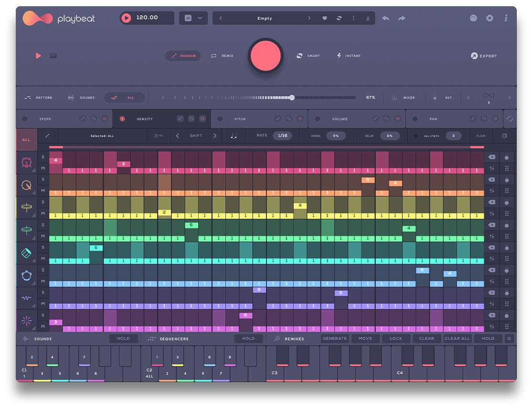The image size is (532, 406).
Task: Mute the snare track with M
Action: pyautogui.click(x=43, y=191)
